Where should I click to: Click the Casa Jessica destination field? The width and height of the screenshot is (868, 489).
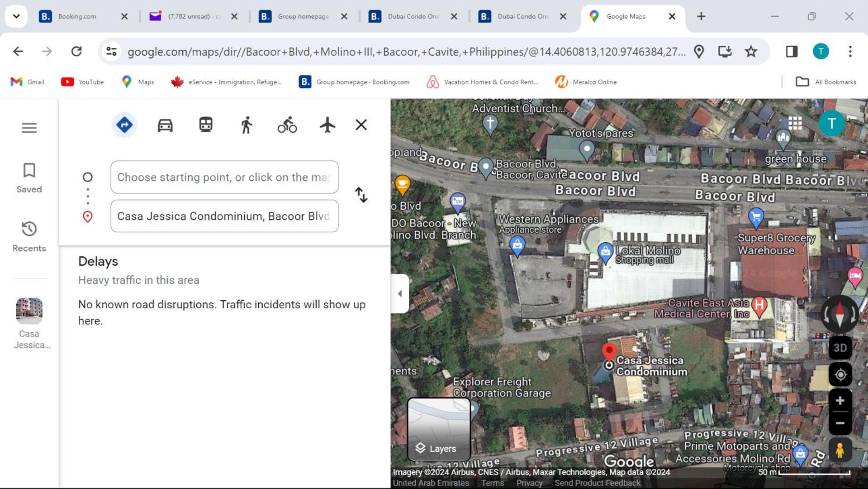[224, 216]
